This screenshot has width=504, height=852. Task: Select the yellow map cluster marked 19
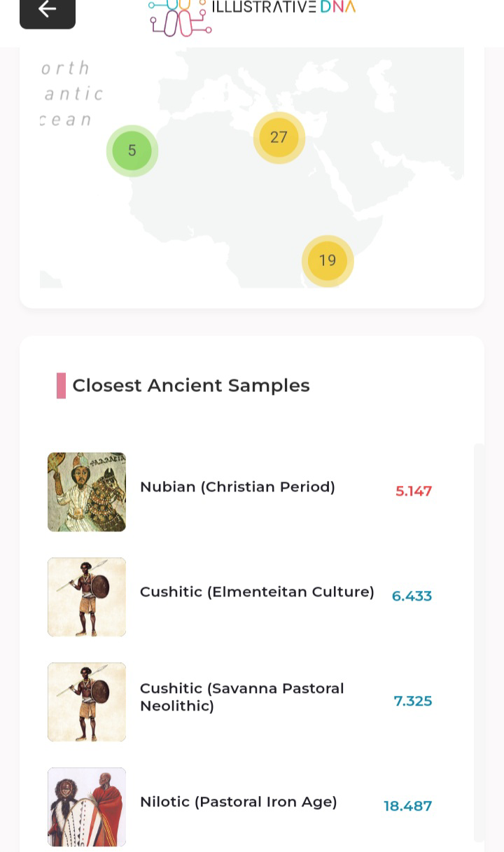tap(328, 260)
